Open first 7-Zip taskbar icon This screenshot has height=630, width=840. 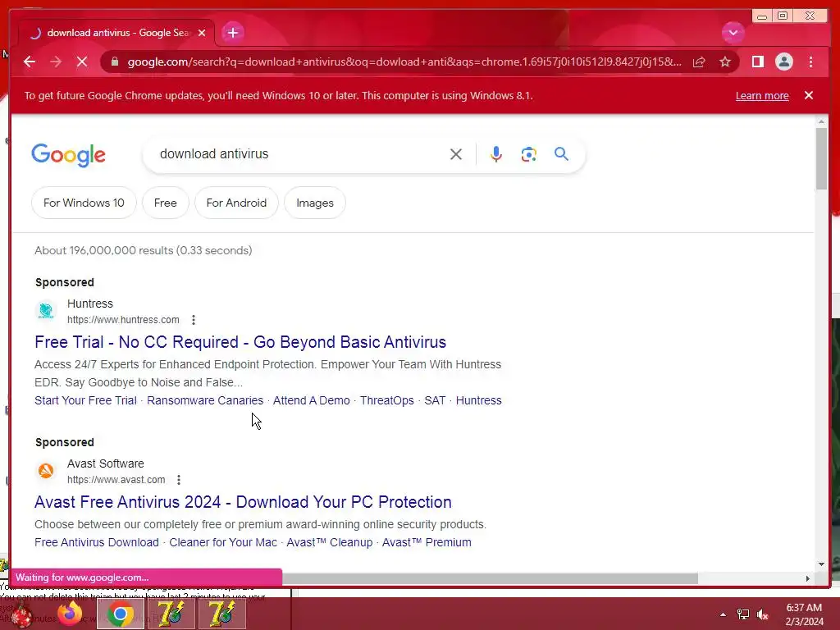click(x=171, y=614)
